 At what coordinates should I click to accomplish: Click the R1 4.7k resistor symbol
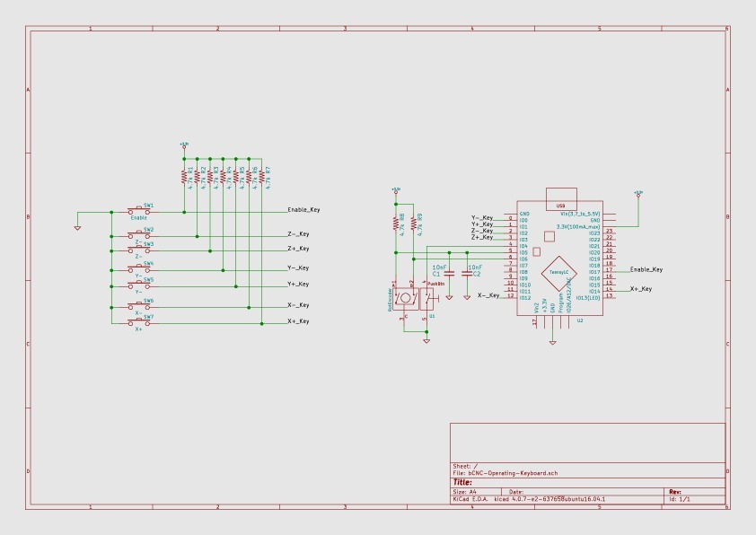point(184,177)
